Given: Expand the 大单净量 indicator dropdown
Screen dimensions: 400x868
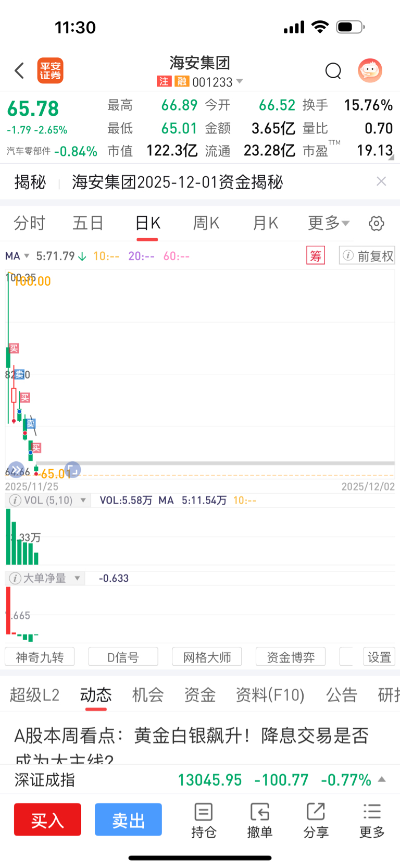Looking at the screenshot, I should point(77,578).
